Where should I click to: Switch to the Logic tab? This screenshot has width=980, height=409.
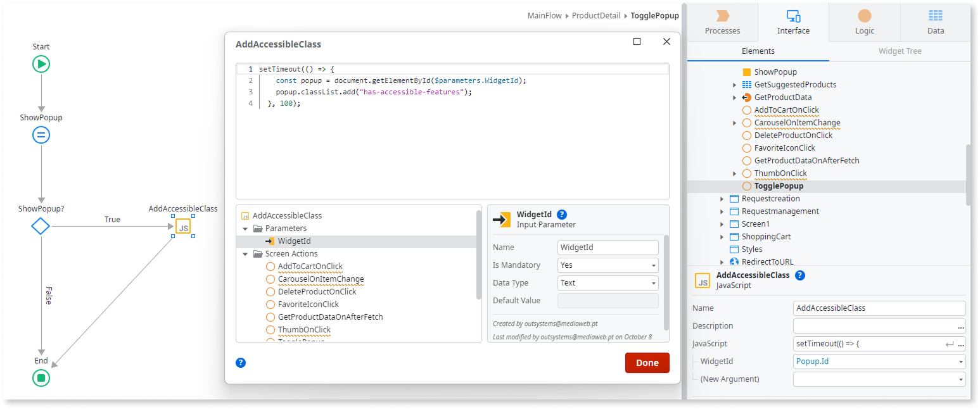click(x=864, y=22)
